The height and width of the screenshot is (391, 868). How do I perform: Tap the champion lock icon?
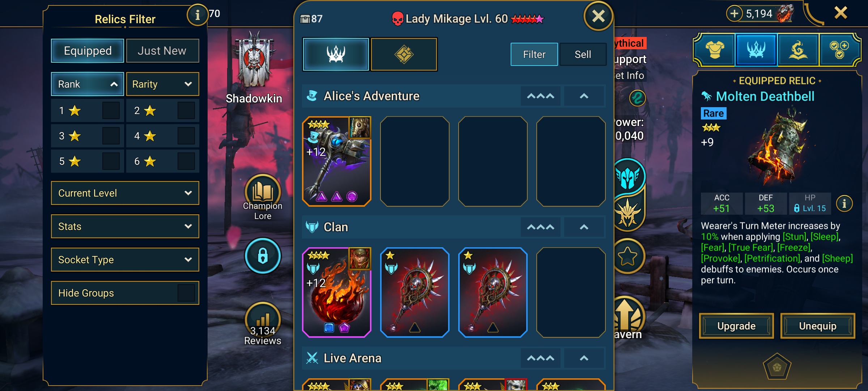(x=263, y=256)
